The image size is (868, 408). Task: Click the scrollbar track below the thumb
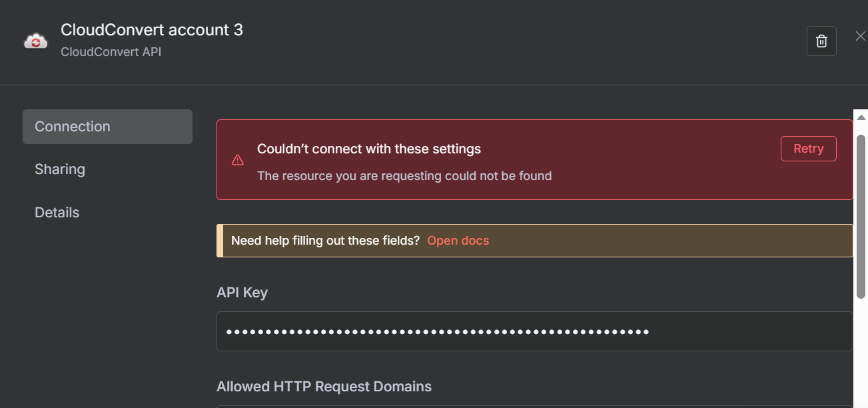click(861, 353)
